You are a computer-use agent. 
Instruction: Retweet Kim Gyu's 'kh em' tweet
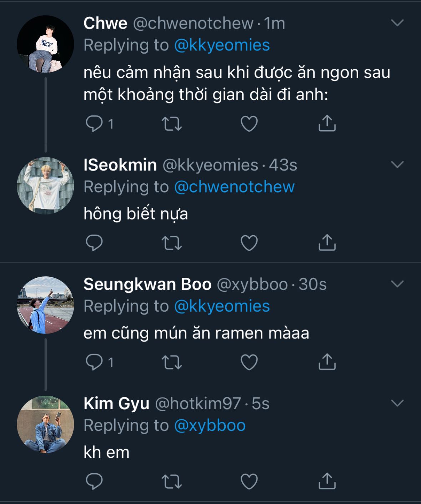coord(172,481)
